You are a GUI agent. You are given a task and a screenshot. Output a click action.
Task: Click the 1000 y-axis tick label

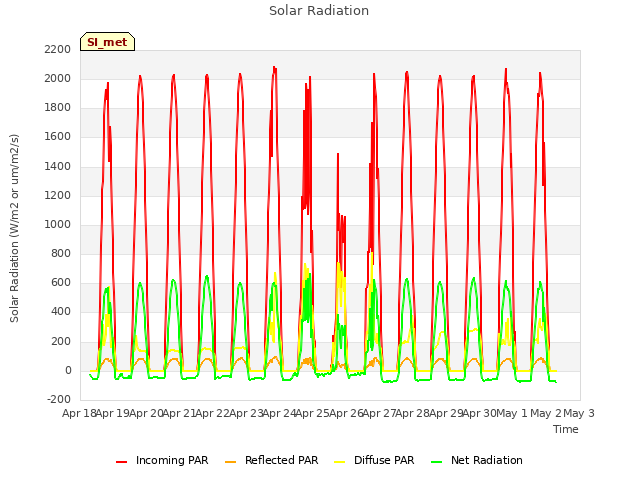[58, 224]
